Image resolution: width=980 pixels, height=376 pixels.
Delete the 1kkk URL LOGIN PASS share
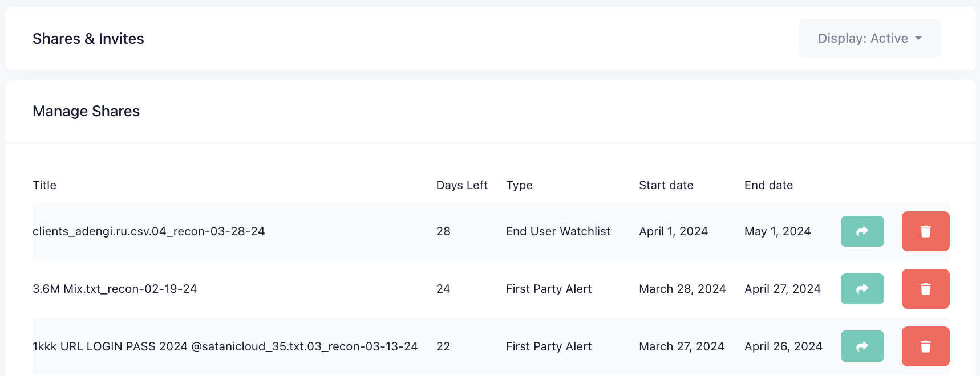point(925,346)
